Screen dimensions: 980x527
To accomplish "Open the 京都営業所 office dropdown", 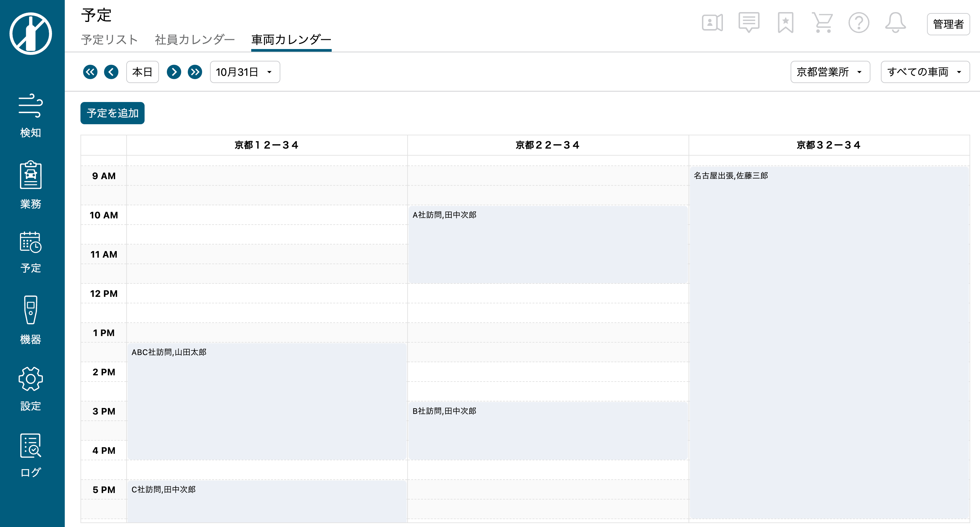I will [830, 72].
